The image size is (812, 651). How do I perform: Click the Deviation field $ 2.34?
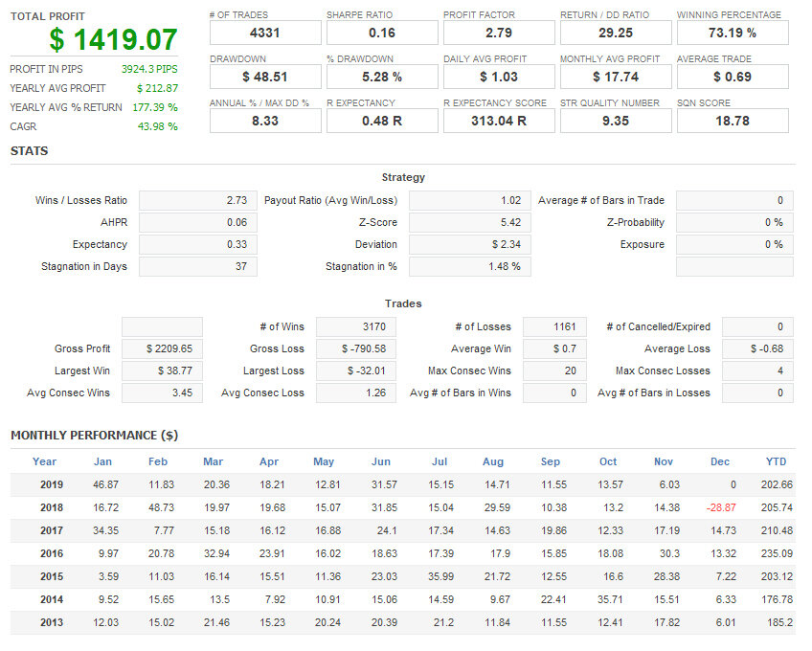470,244
